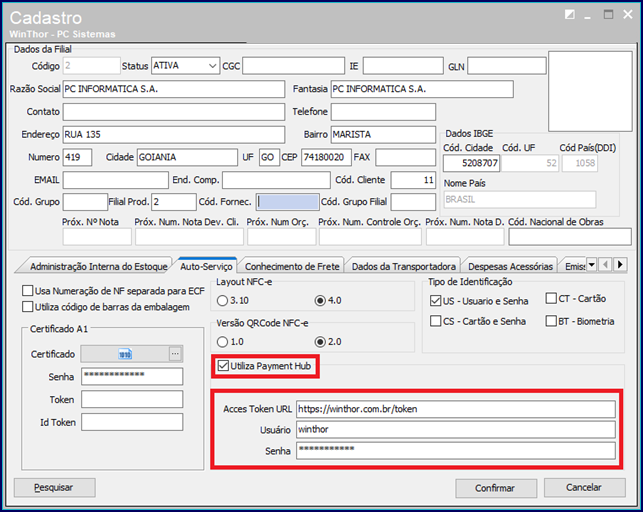Select the Auto-Serviço tab

[x=206, y=266]
